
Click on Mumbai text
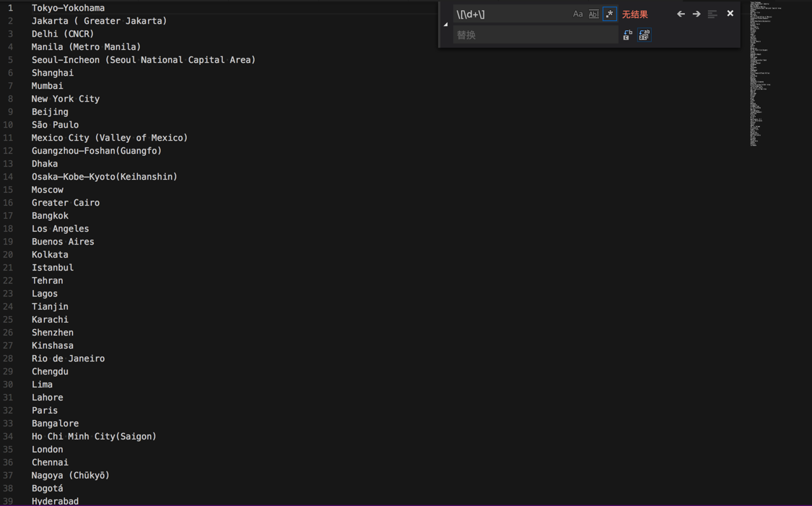pyautogui.click(x=47, y=85)
